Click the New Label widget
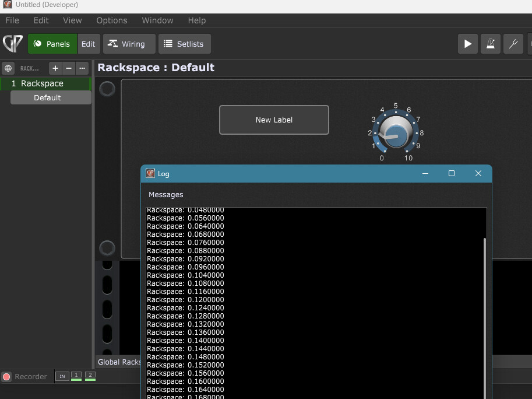The image size is (532, 399). (x=274, y=120)
